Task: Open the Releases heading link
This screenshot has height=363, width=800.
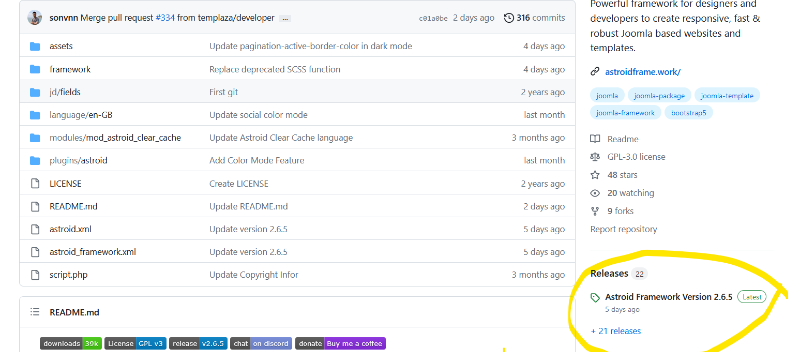Action: 609,274
